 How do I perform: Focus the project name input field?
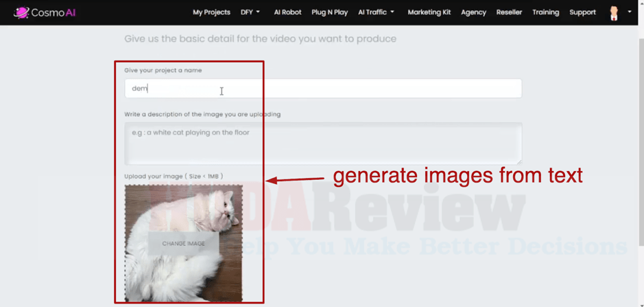tap(322, 89)
